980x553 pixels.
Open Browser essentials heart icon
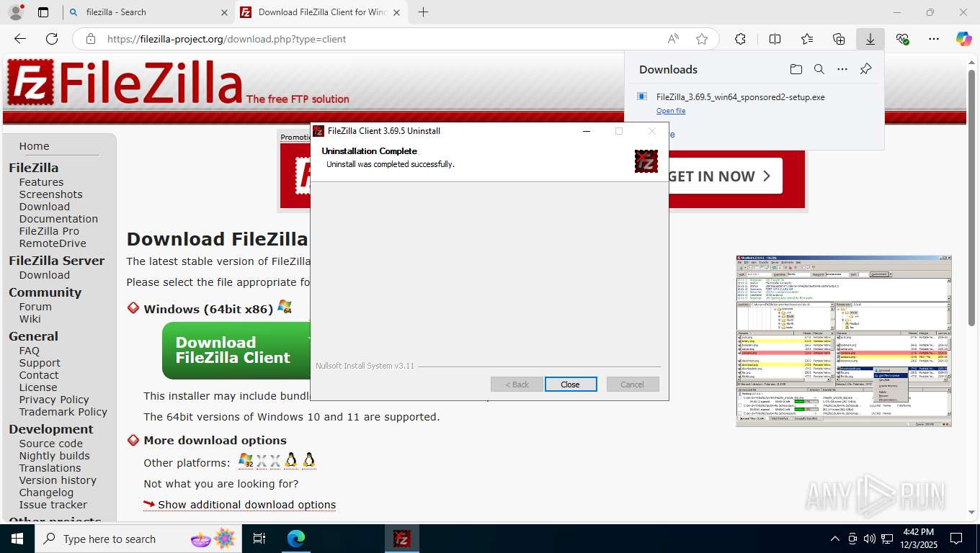(902, 39)
